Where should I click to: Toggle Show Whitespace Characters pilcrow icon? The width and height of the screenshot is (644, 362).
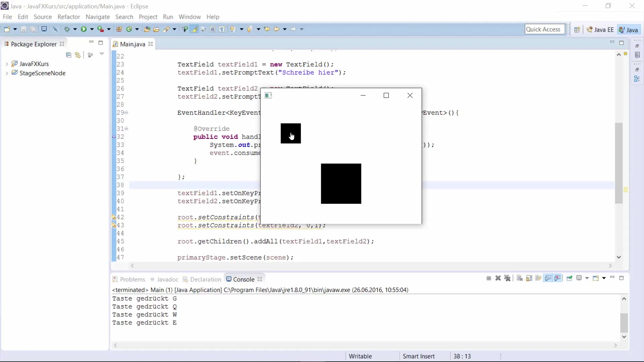(x=222, y=29)
